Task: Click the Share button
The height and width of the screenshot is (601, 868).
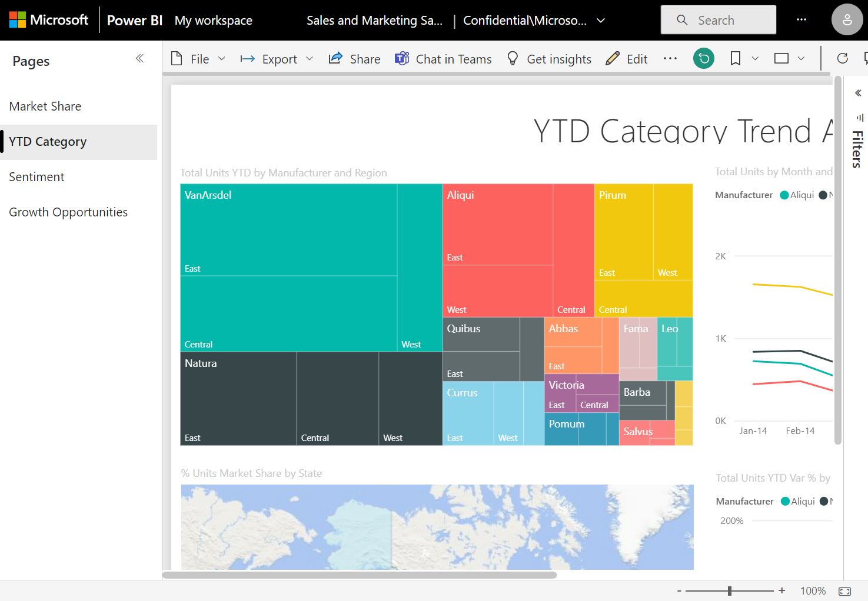Action: coord(354,59)
